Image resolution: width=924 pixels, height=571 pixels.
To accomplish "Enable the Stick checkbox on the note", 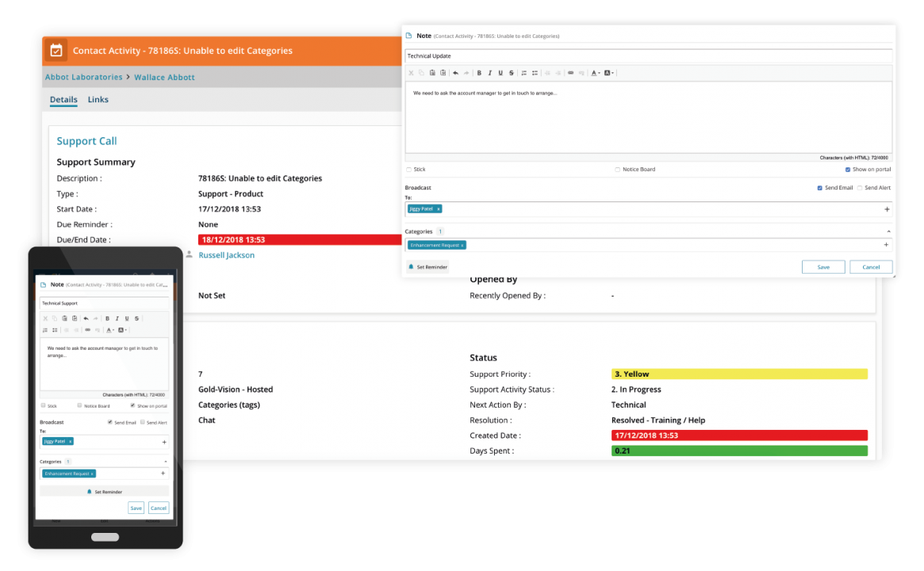I will [x=409, y=169].
